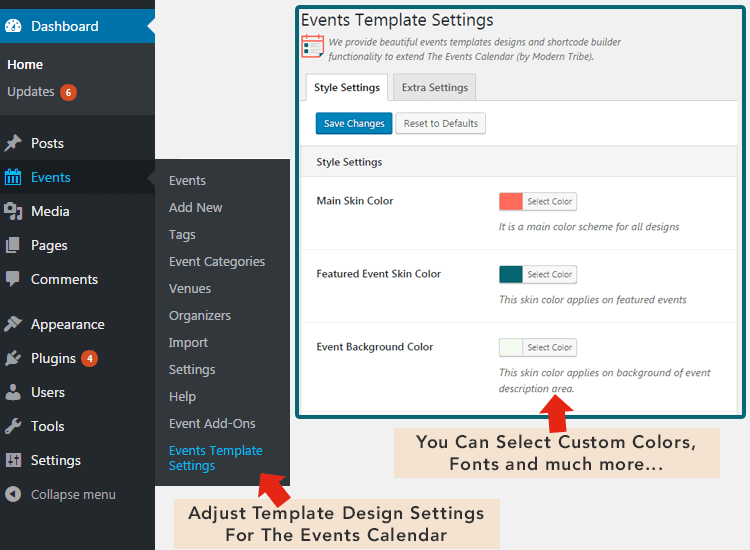750x550 pixels.
Task: Click the Dashboard gauge icon
Action: (x=13, y=26)
